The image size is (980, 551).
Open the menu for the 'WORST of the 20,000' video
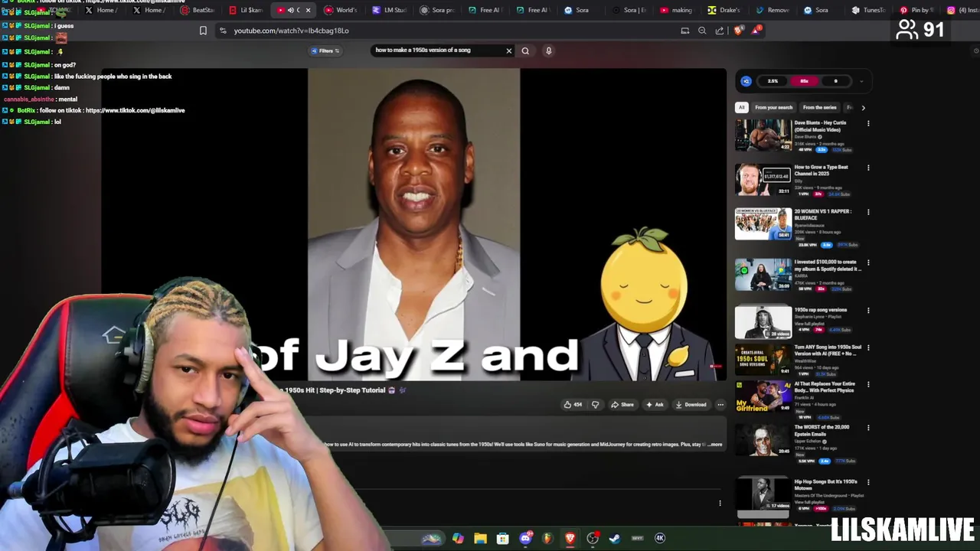pyautogui.click(x=867, y=428)
